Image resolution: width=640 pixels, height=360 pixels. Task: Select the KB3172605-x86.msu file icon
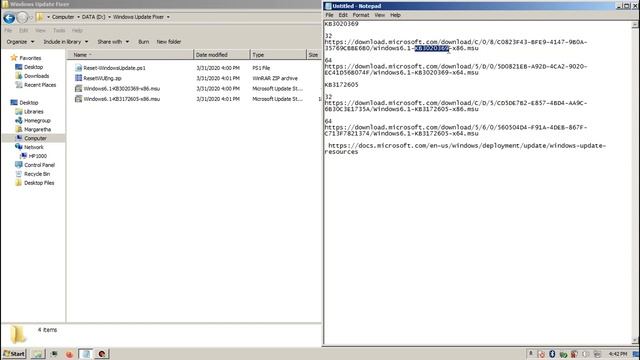(78, 99)
